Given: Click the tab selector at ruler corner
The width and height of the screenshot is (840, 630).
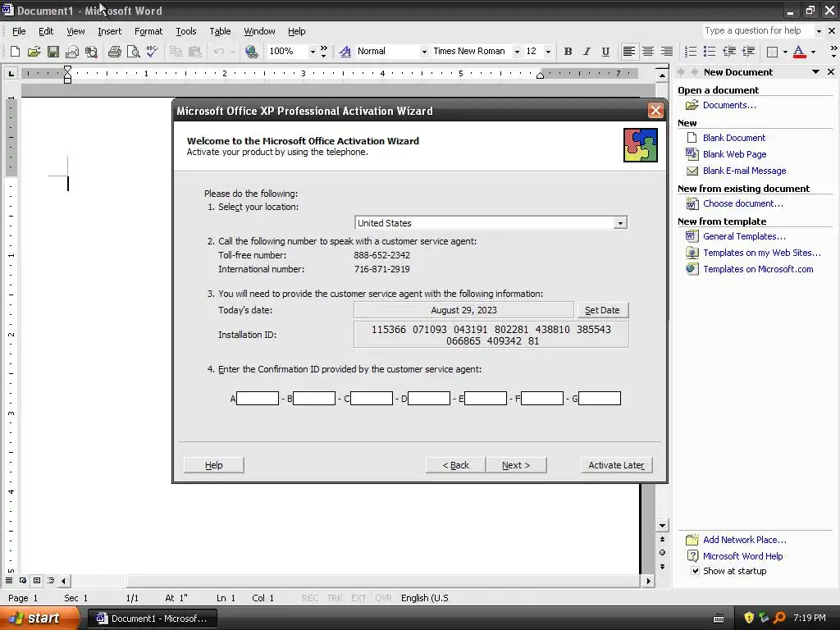Looking at the screenshot, I should pos(11,73).
